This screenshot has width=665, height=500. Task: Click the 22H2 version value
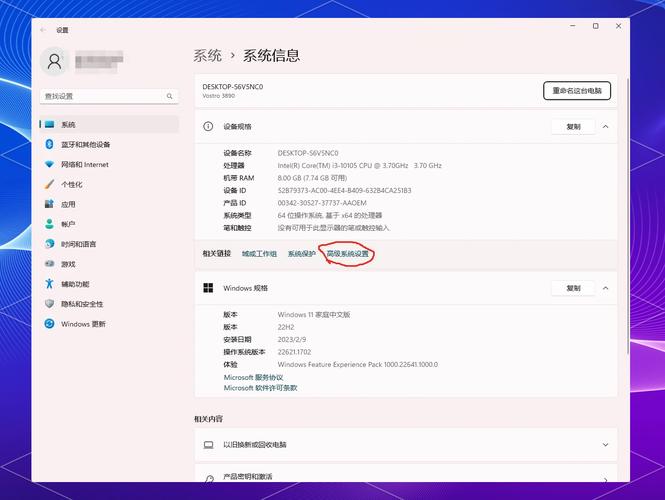pos(286,327)
